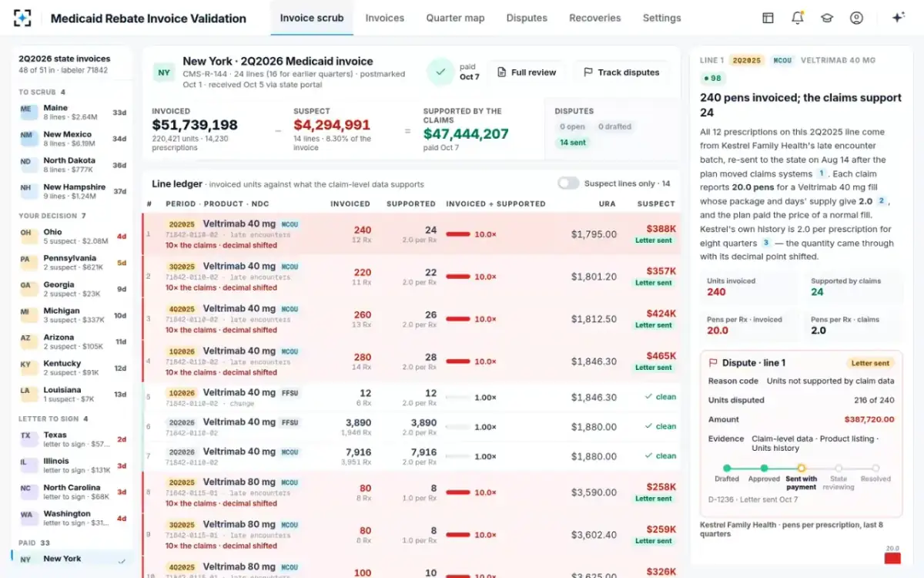Screen dimensions: 924x578
Task: Open the Pennsylvania invoice
Action: pyautogui.click(x=72, y=263)
